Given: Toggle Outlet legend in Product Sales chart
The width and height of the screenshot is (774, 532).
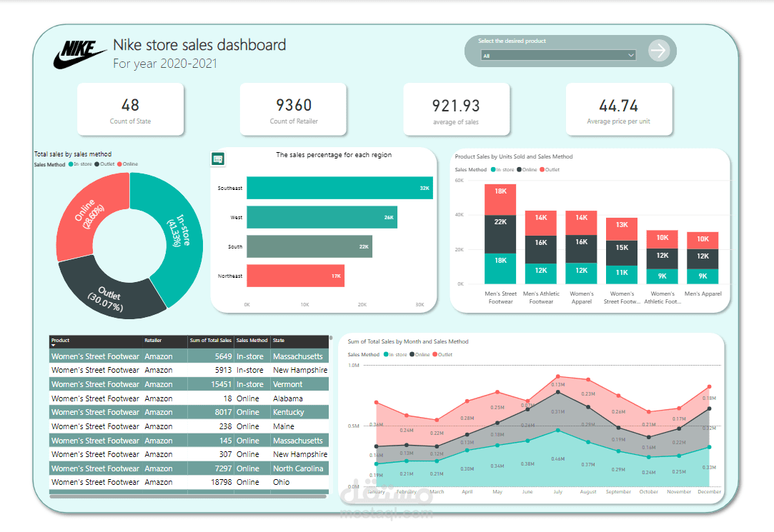Looking at the screenshot, I should point(550,170).
